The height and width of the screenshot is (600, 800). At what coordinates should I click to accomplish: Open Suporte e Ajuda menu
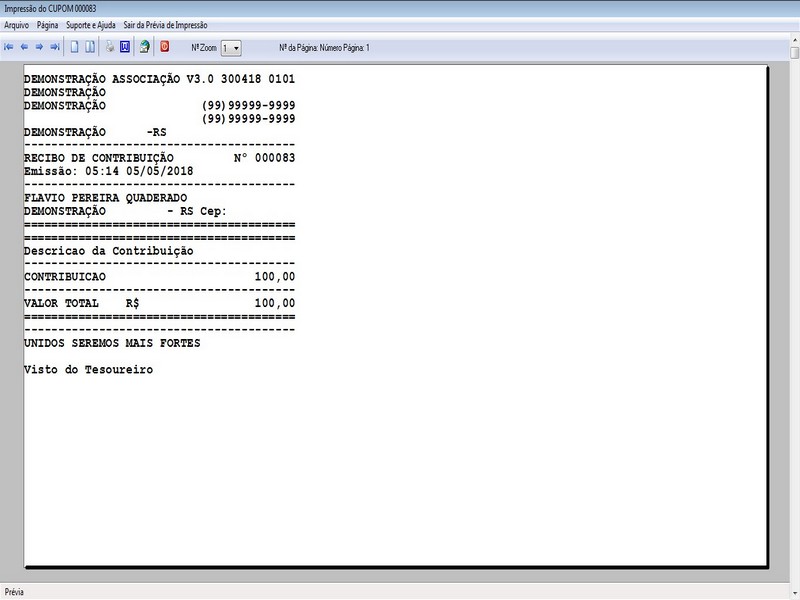pyautogui.click(x=91, y=25)
